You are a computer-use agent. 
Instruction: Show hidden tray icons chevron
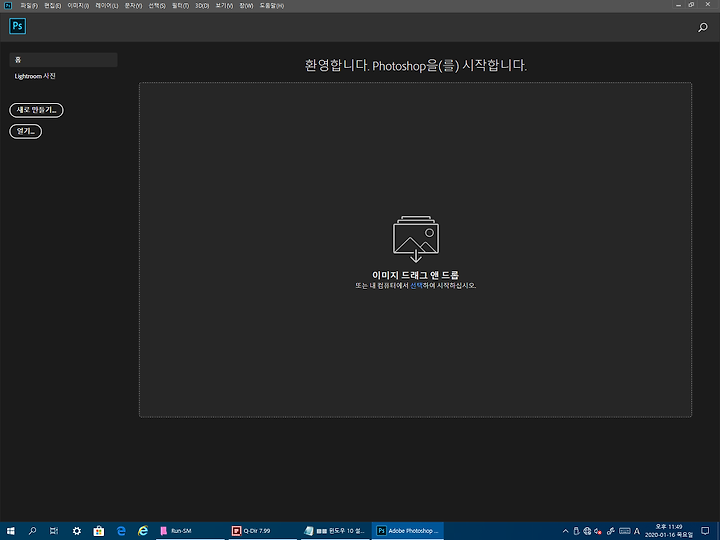pyautogui.click(x=565, y=531)
